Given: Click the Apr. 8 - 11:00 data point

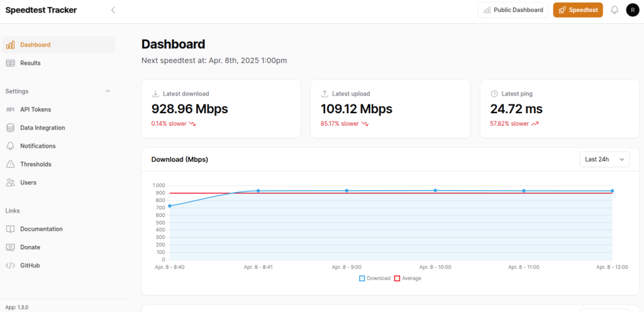Looking at the screenshot, I should pos(524,191).
